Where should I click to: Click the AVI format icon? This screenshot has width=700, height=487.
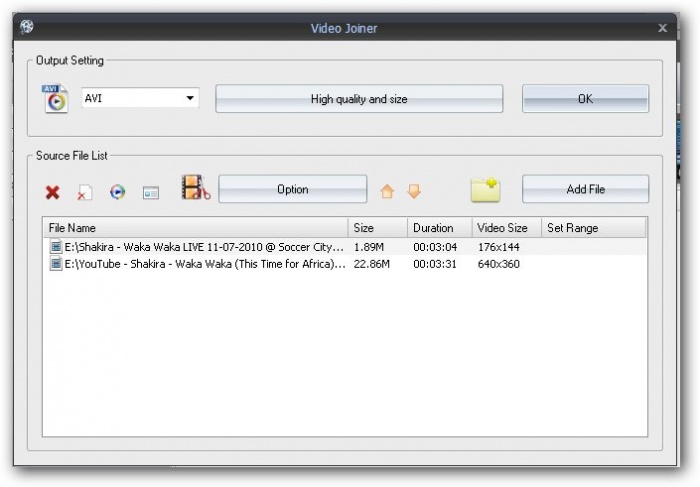click(x=55, y=98)
